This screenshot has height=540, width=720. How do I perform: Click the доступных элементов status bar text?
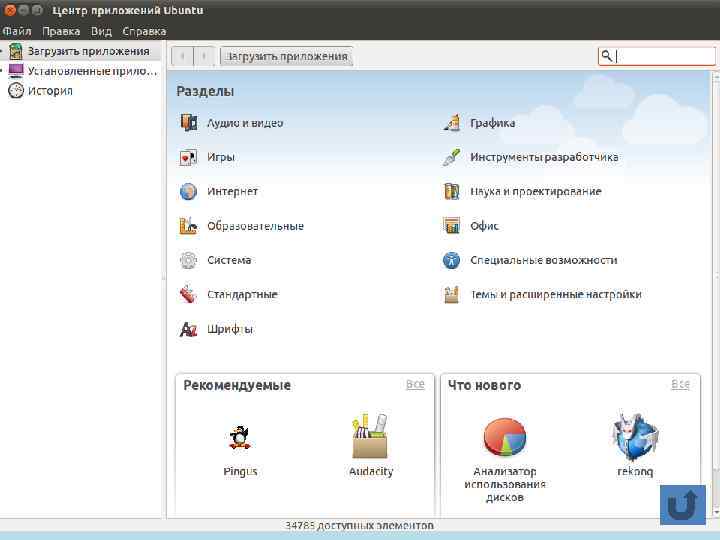click(359, 525)
